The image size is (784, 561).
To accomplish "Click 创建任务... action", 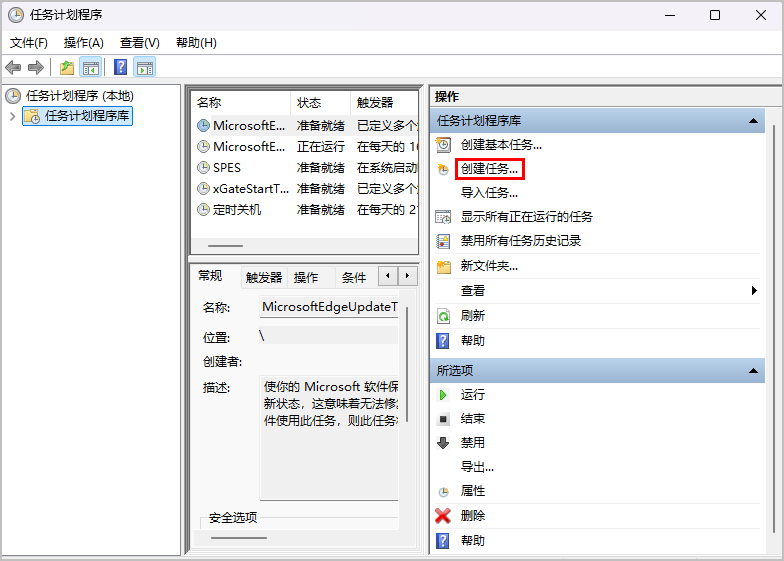I will (490, 169).
